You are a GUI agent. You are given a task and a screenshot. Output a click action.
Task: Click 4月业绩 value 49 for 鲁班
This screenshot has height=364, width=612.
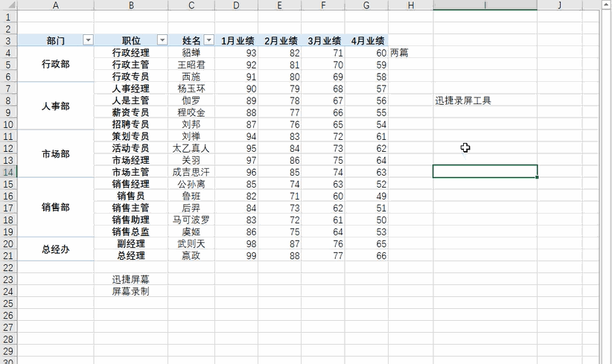366,196
